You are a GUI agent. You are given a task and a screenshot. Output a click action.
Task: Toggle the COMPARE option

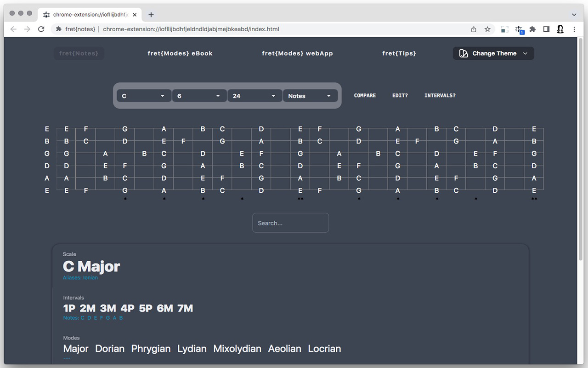365,95
